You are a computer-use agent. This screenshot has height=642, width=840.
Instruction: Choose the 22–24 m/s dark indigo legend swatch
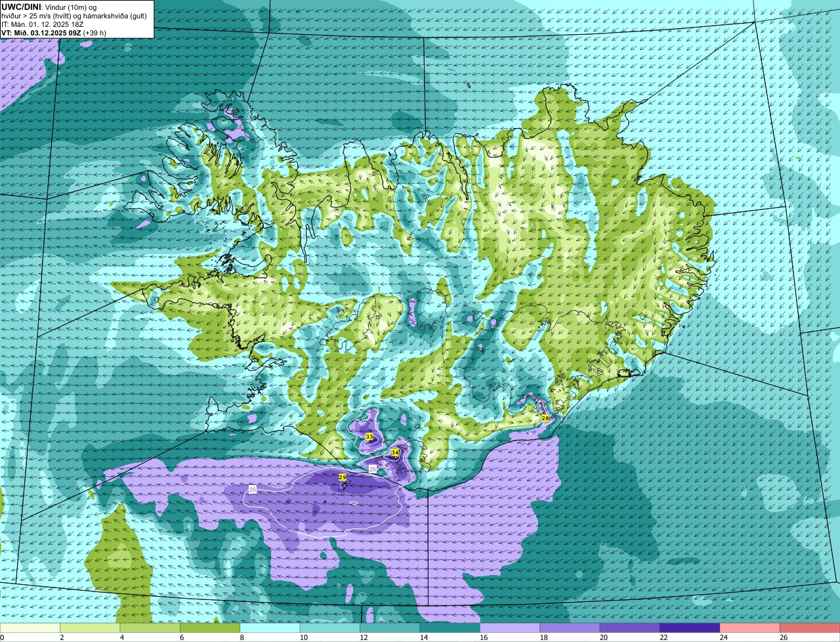(690, 628)
